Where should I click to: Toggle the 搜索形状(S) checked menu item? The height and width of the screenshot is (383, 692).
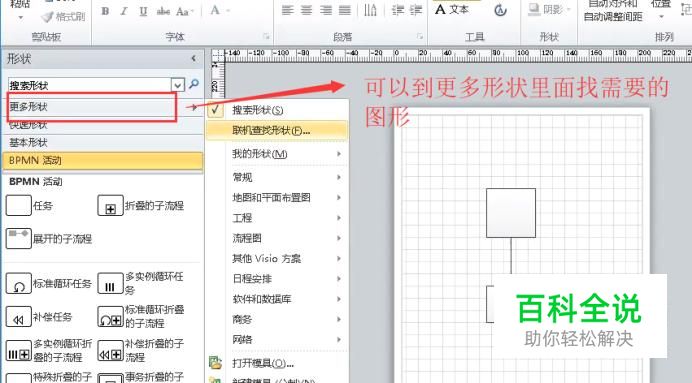pos(277,110)
